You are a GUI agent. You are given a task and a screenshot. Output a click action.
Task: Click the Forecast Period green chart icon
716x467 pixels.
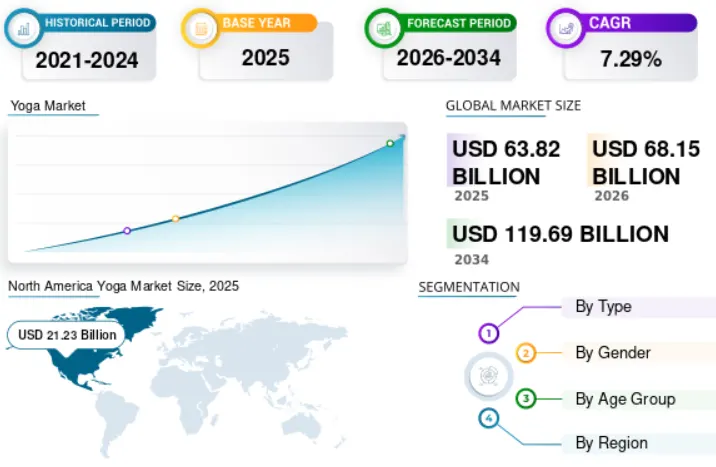pyautogui.click(x=384, y=29)
